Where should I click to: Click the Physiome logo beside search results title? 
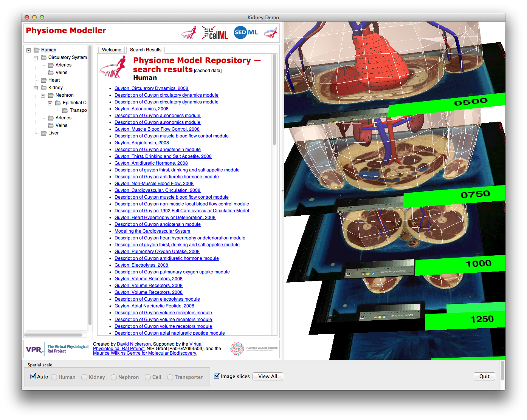coord(113,67)
